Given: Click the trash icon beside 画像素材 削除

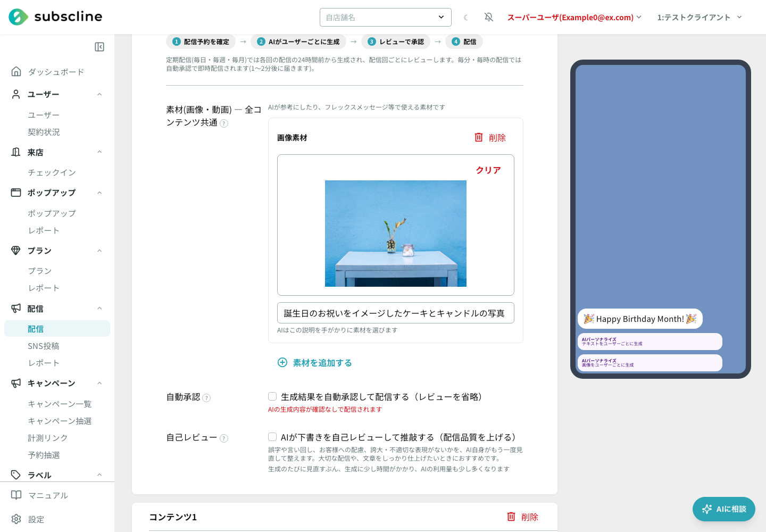Looking at the screenshot, I should 479,137.
